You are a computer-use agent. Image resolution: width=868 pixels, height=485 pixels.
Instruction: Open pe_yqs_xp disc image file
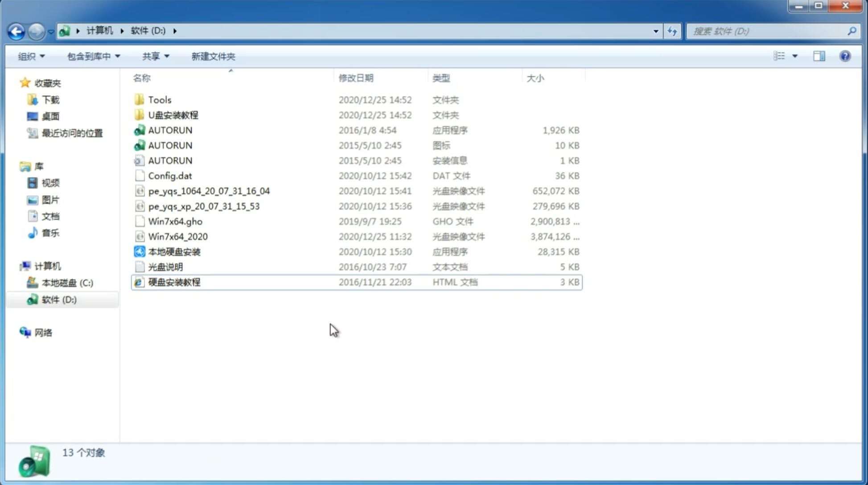click(204, 206)
